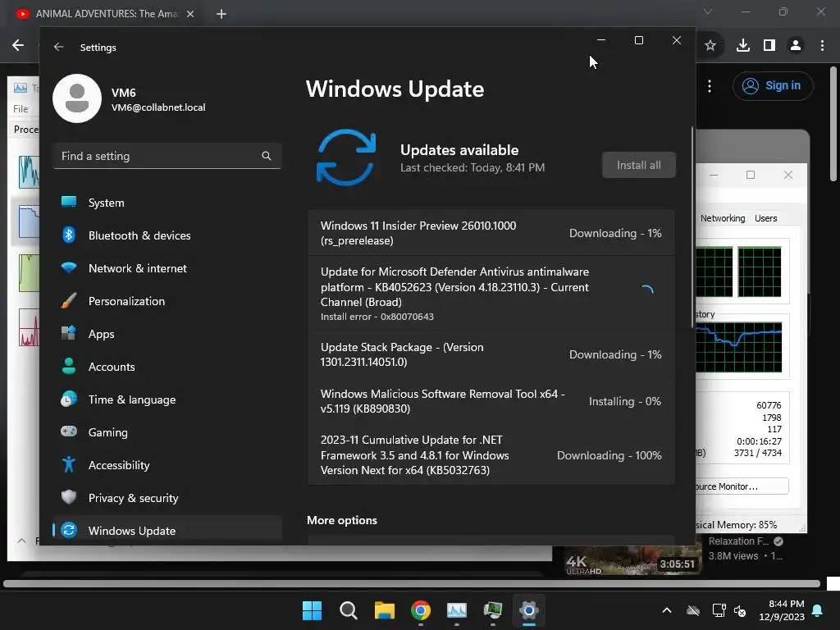Switch to Networking tab in Task Manager
840x630 pixels.
pos(723,218)
